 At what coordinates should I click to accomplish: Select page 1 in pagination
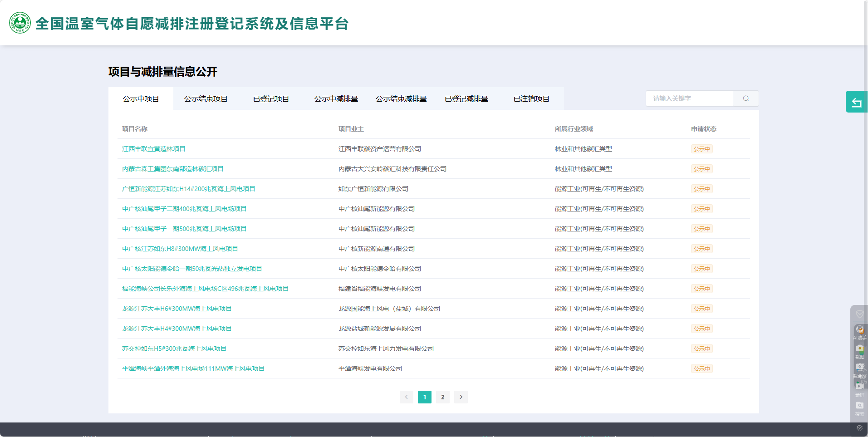[x=425, y=397]
